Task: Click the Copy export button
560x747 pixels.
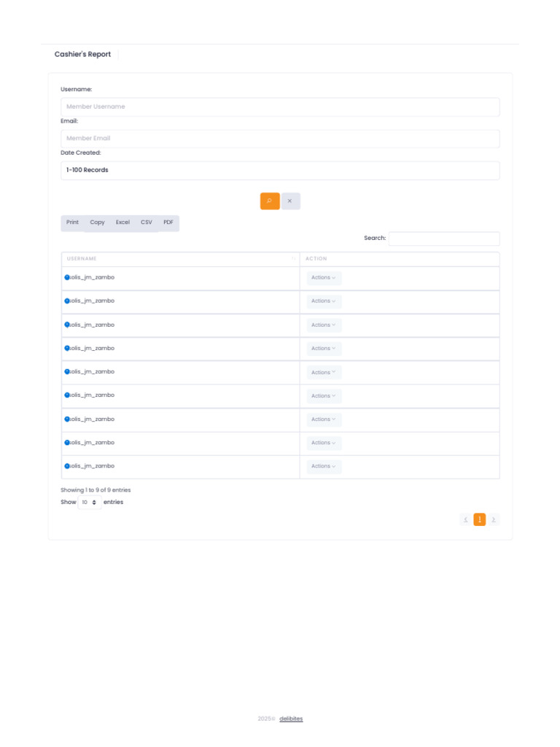Action: [97, 222]
